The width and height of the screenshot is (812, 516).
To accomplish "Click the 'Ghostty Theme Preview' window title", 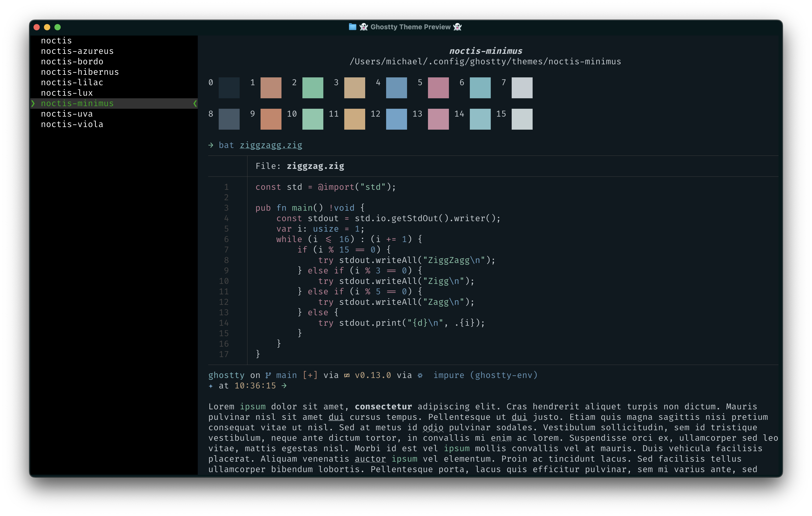I will [x=410, y=27].
